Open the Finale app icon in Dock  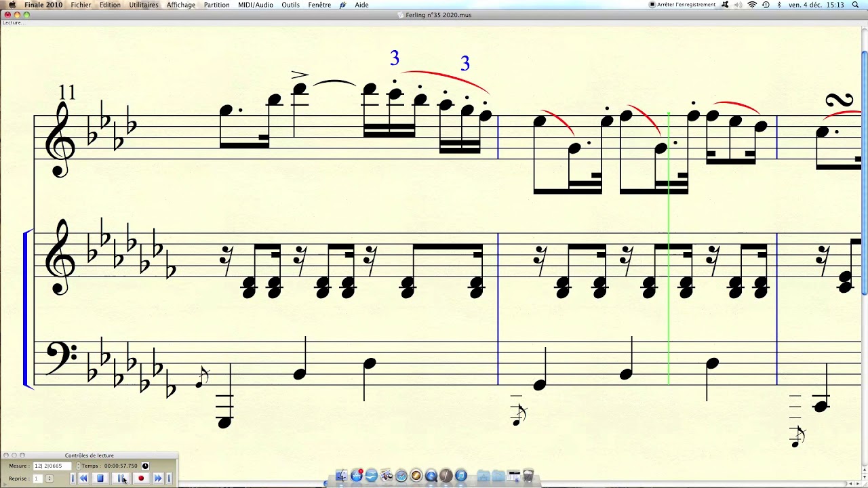point(446,476)
